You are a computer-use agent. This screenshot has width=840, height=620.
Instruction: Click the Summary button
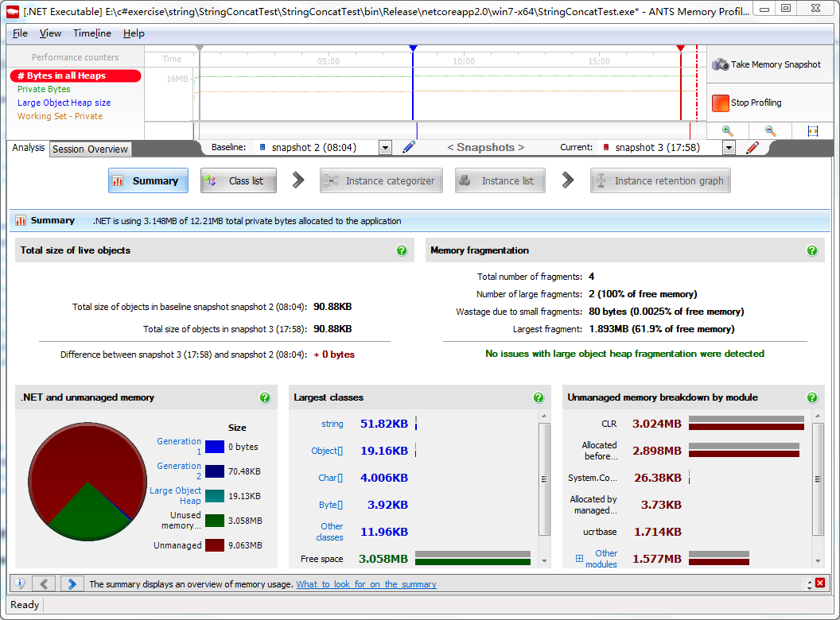[x=149, y=181]
